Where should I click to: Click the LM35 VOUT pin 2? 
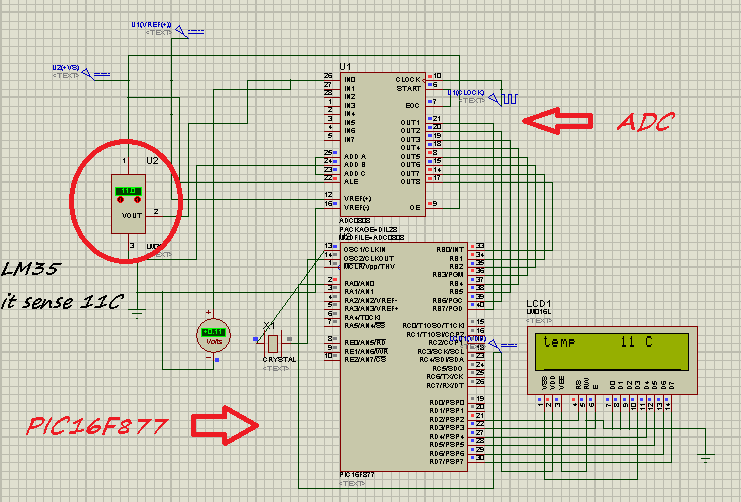[156, 212]
